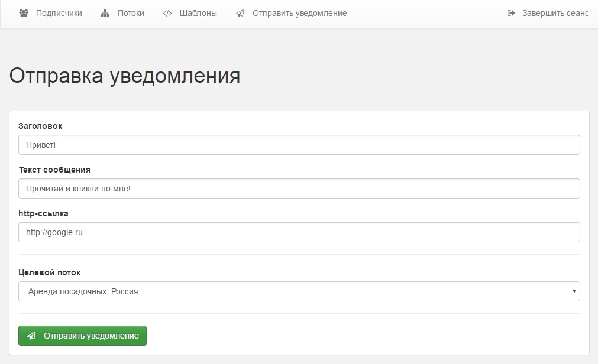Click the code brackets icon beside Шаблоны
This screenshot has height=364, width=598.
167,13
